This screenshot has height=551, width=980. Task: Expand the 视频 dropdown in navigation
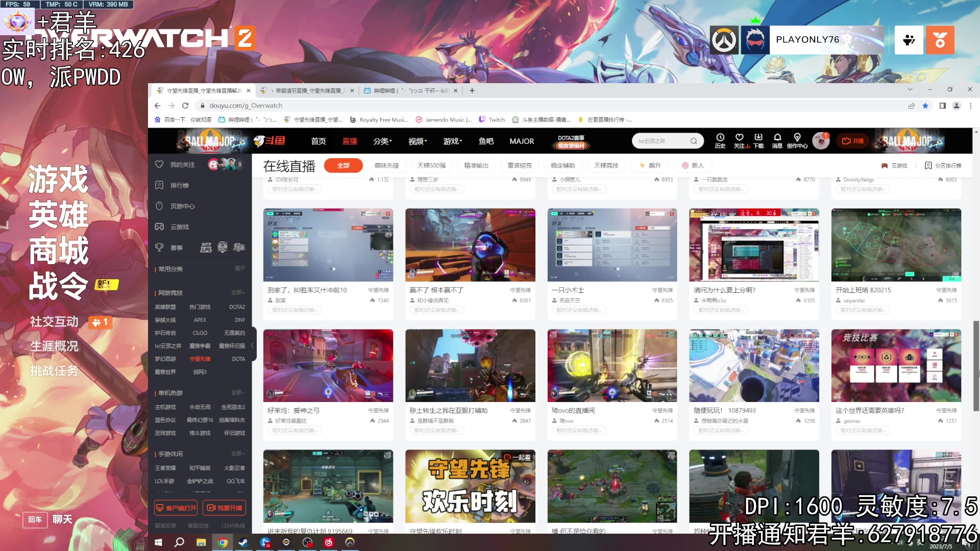pos(418,141)
